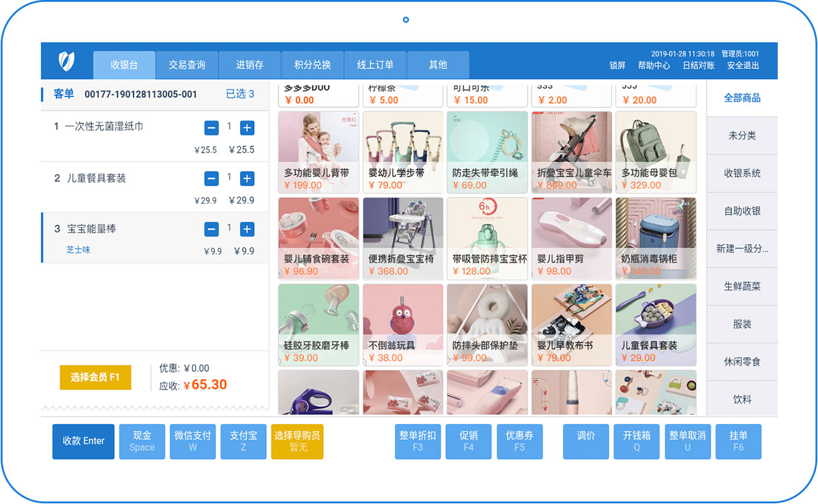
Task: Decrease quantity of 儿童餐具套装 with minus
Action: [x=211, y=179]
